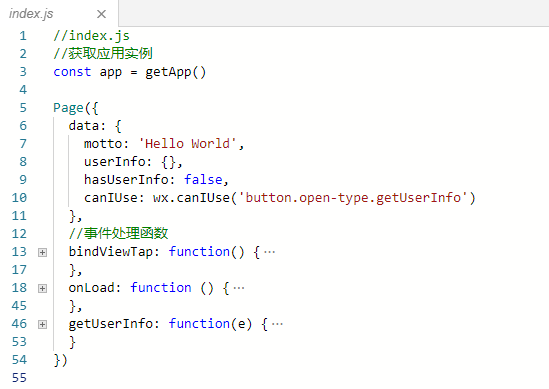Click the '//获取应用实例' comment

103,54
